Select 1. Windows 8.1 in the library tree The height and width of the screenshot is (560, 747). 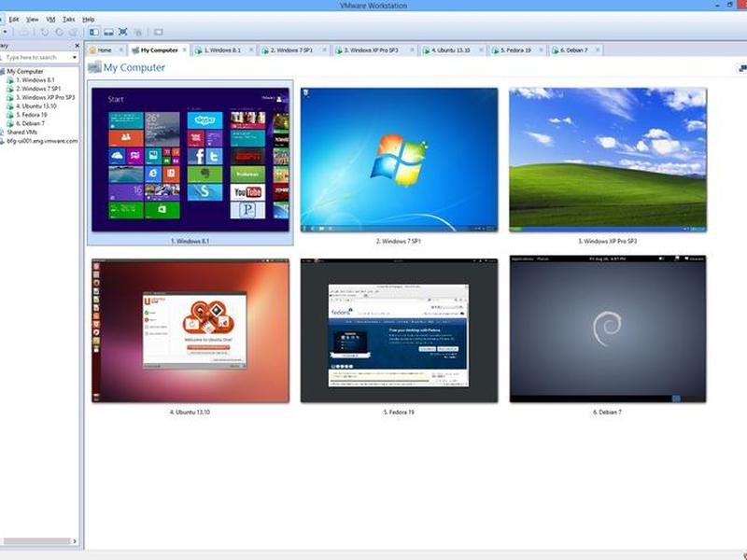coord(35,80)
